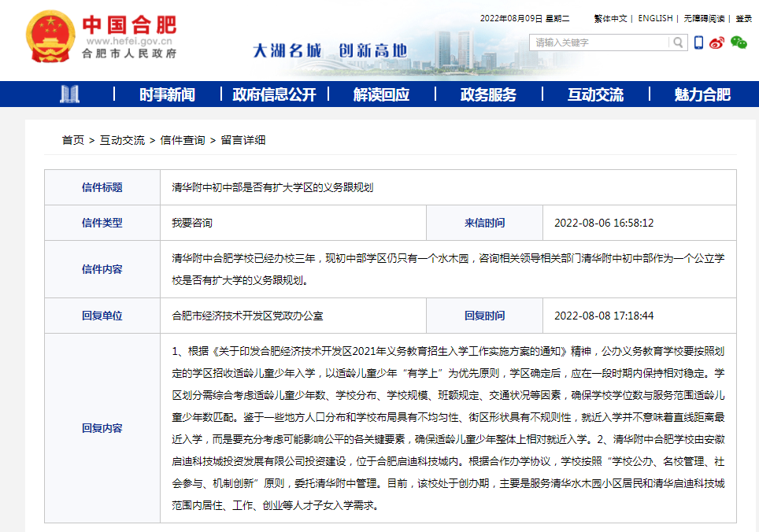Open the Weibo icon link
This screenshot has width=759, height=532.
(717, 42)
